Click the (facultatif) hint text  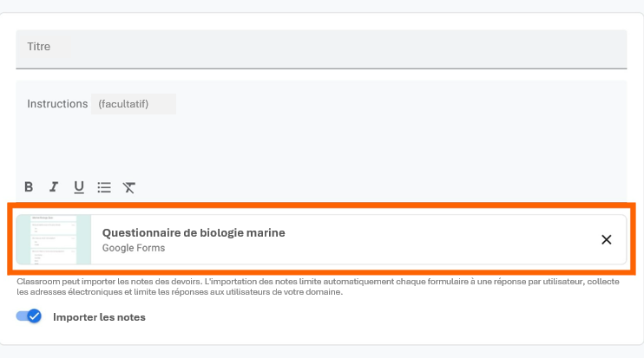(123, 104)
